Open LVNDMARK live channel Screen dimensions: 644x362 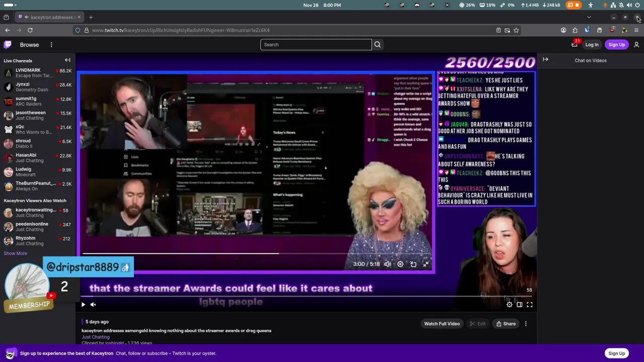click(x=38, y=73)
